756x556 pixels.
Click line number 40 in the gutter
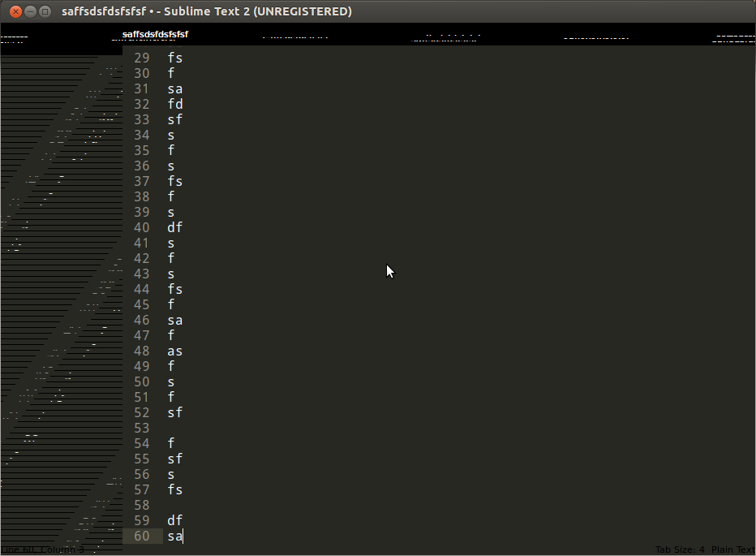pyautogui.click(x=141, y=227)
